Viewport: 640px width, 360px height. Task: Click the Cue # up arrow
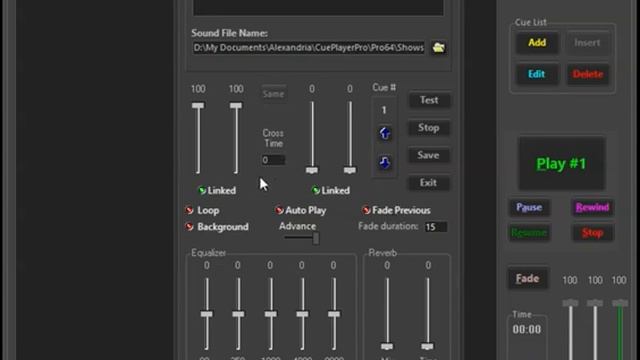[x=384, y=133]
